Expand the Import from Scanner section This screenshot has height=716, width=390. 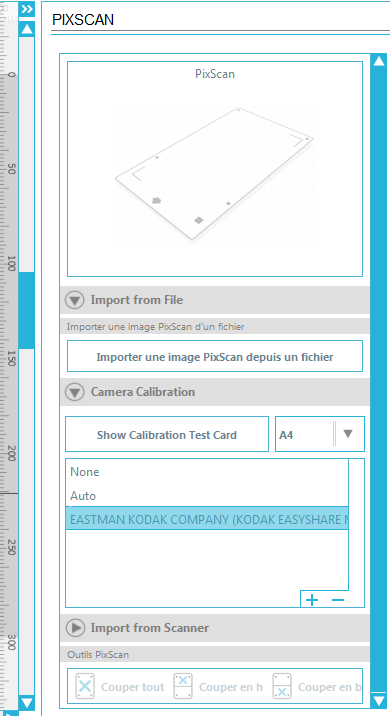tap(75, 628)
